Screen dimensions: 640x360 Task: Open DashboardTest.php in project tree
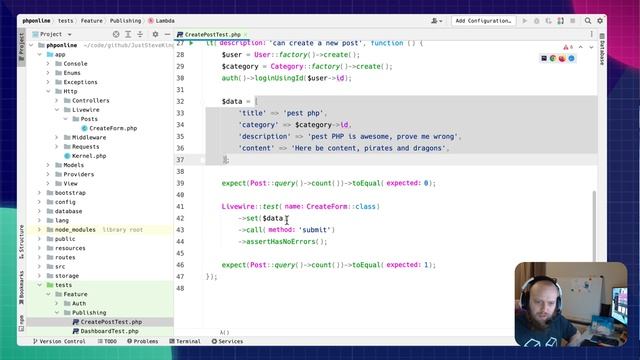click(105, 331)
